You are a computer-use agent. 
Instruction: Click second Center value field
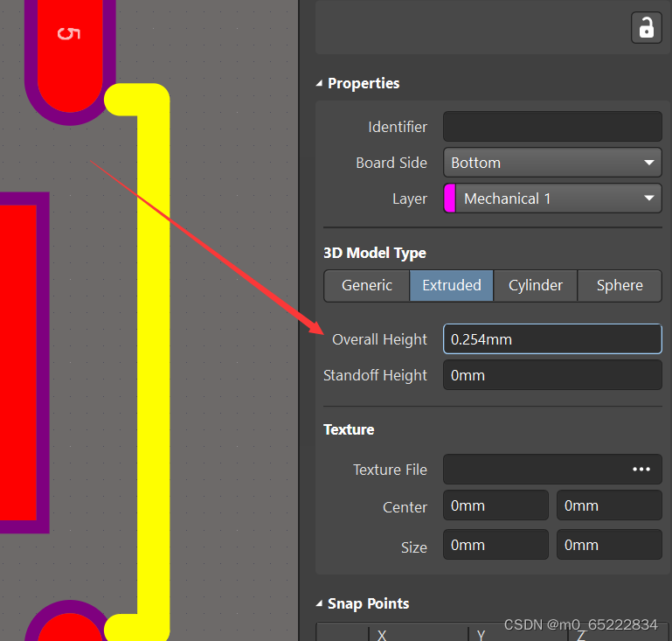[x=609, y=505]
